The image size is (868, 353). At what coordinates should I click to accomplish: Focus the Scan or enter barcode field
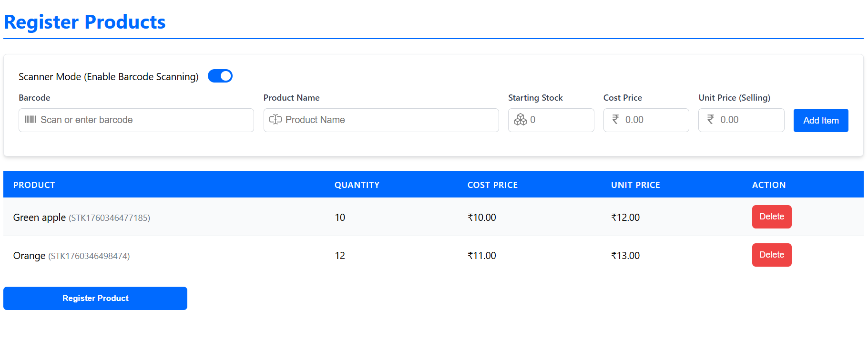click(x=143, y=120)
